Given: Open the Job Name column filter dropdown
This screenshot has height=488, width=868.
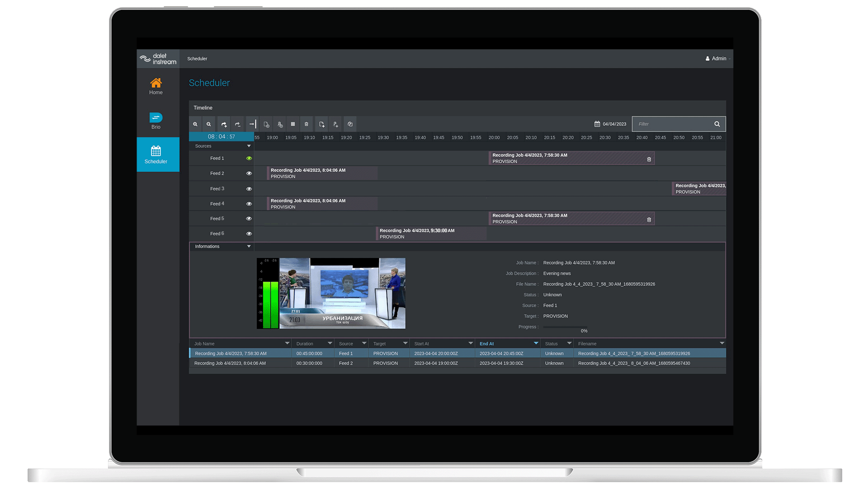Looking at the screenshot, I should (287, 343).
